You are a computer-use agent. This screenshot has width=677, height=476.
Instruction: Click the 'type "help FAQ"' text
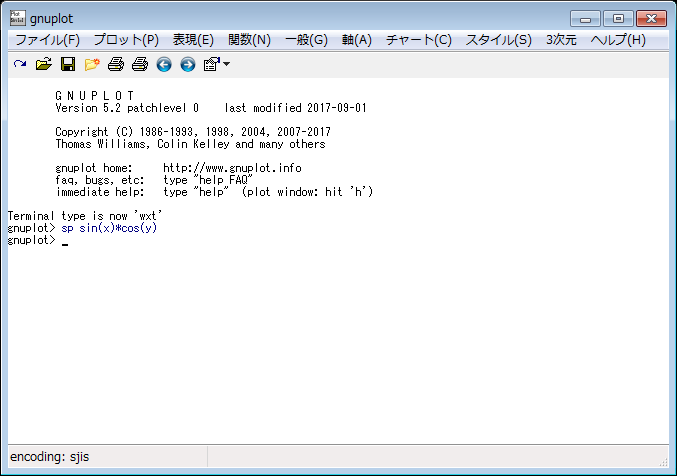pyautogui.click(x=208, y=180)
